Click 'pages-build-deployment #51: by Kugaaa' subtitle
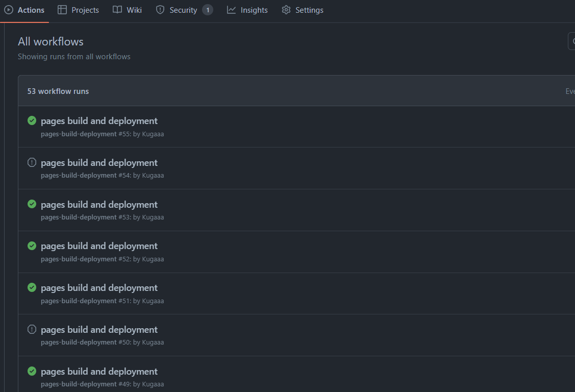 click(103, 301)
